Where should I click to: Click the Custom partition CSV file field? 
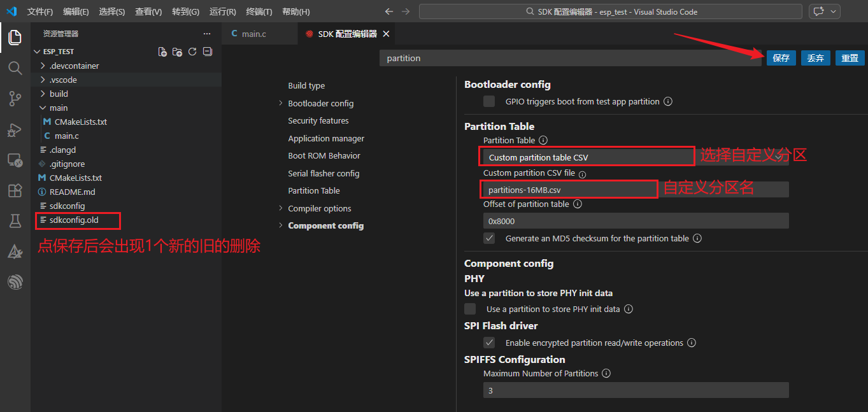[x=636, y=189]
